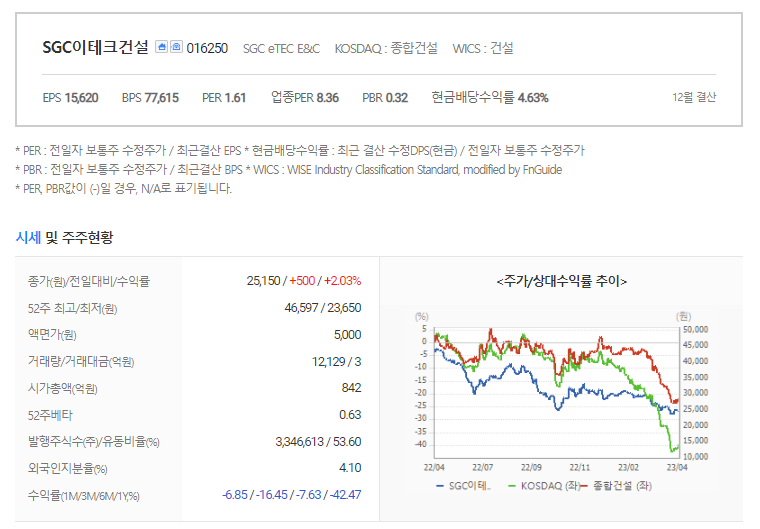The width and height of the screenshot is (760, 529).
Task: Click the shares outstanding value 3,346,613 / 53.60
Action: pos(318,442)
